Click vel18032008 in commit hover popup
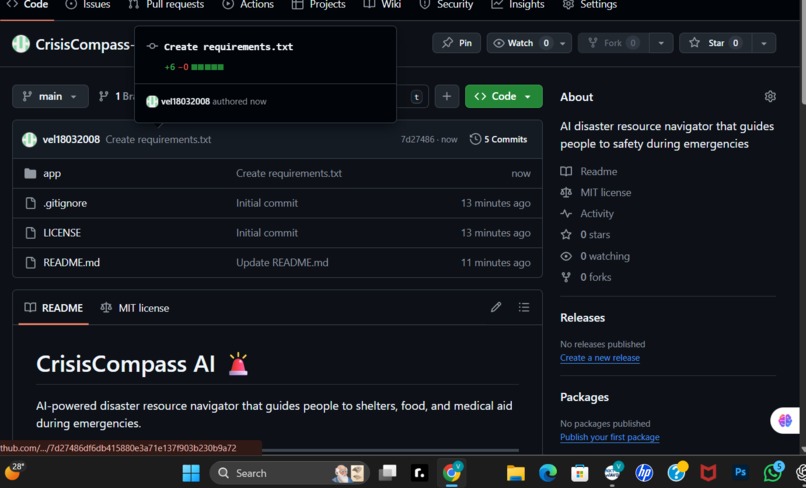The image size is (806, 488). pos(185,101)
